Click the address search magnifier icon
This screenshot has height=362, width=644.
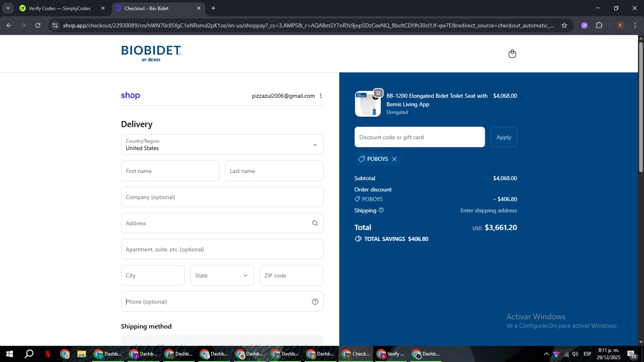315,223
